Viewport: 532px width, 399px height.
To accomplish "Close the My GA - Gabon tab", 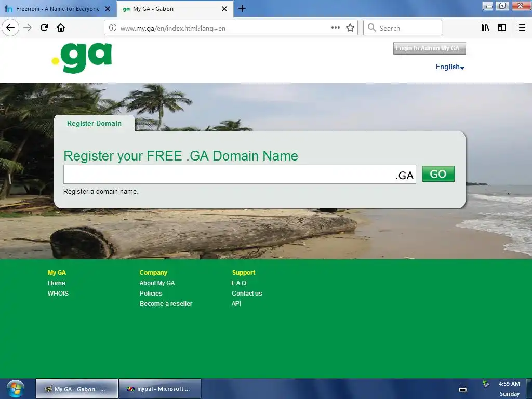I will (224, 9).
